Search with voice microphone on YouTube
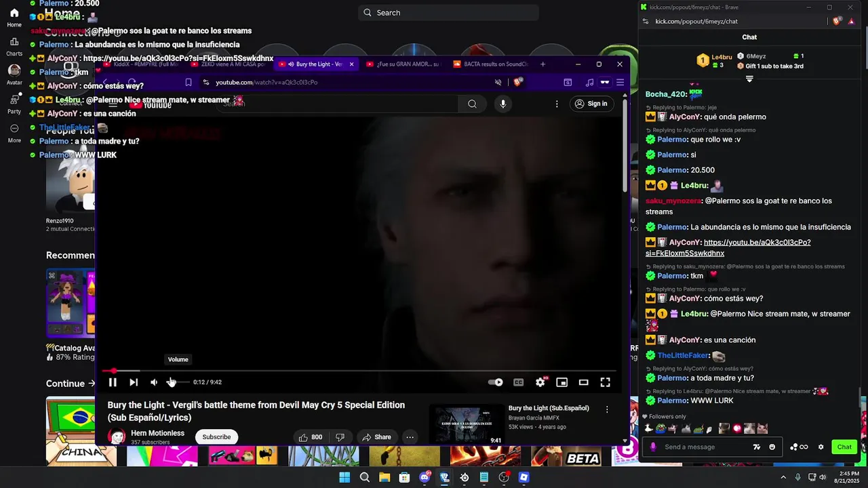Image resolution: width=868 pixels, height=488 pixels. [502, 104]
